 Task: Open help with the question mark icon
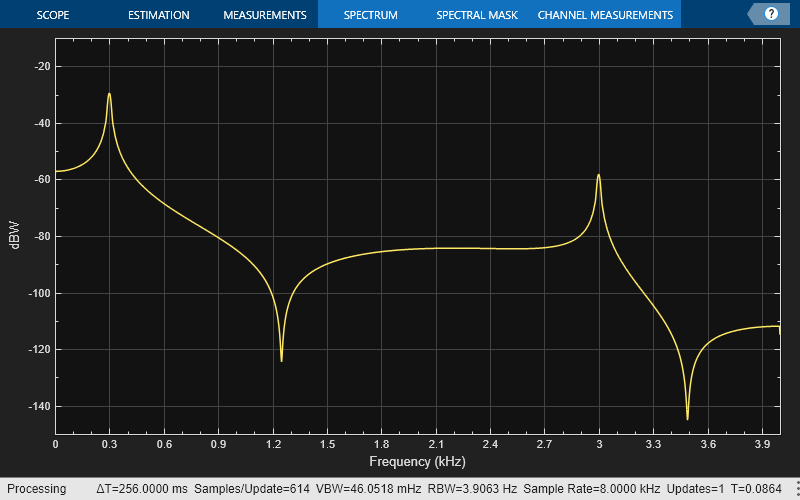(771, 14)
